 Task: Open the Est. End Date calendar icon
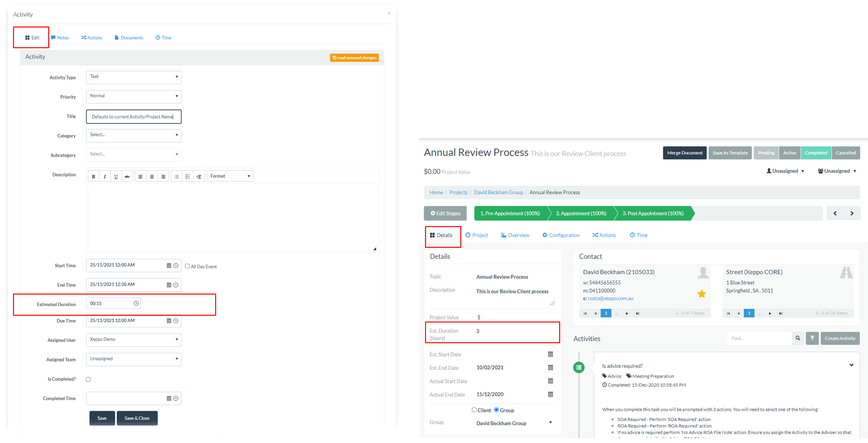point(550,367)
